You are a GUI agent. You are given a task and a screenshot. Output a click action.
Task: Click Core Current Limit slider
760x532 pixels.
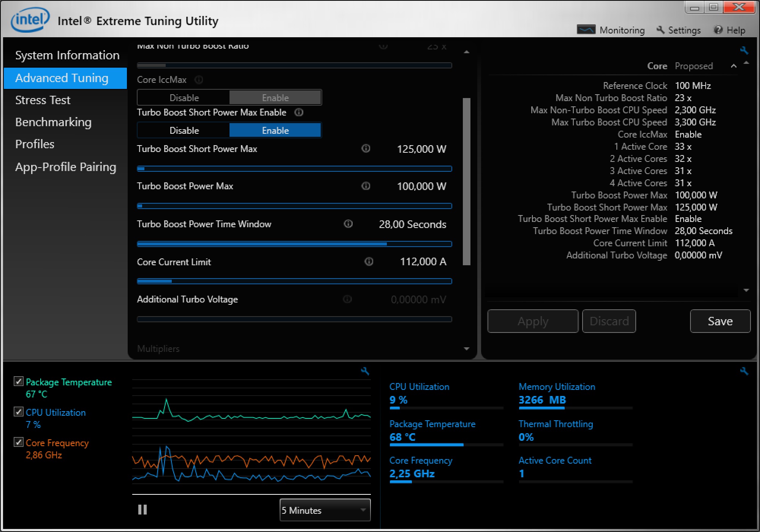(294, 281)
